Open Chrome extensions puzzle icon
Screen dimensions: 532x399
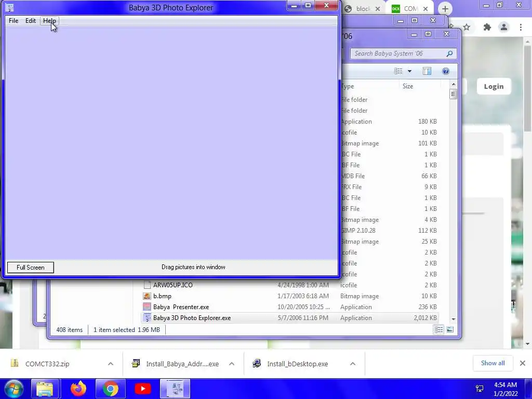487,27
